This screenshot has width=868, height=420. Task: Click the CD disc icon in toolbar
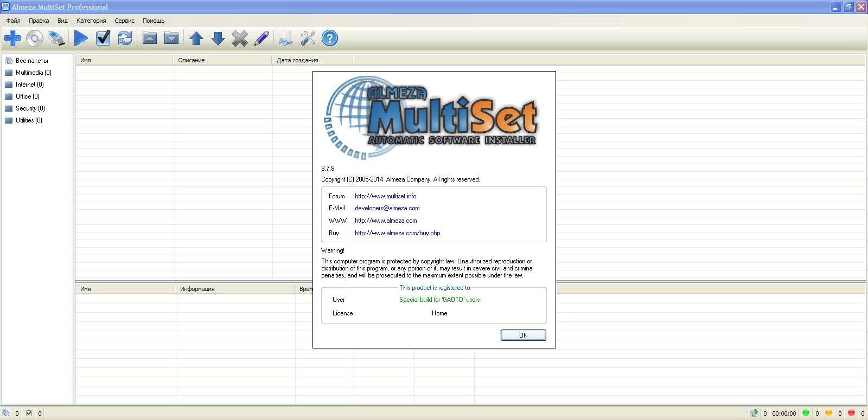(x=35, y=38)
